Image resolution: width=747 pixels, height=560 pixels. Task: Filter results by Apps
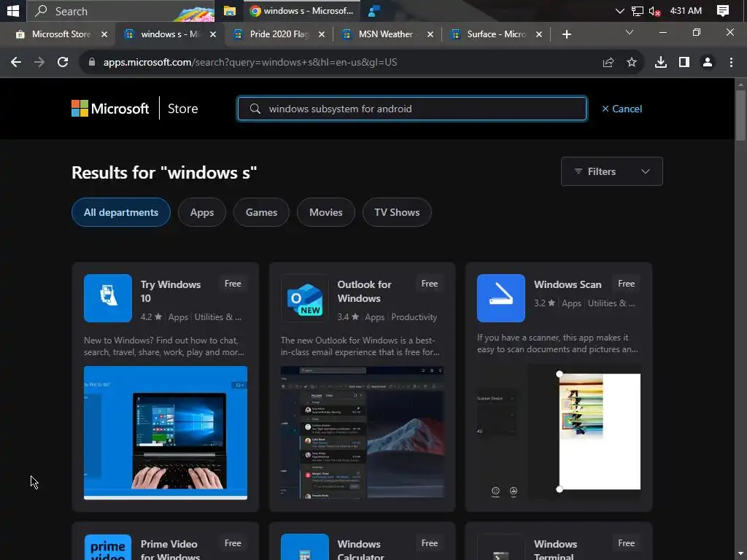(x=202, y=212)
